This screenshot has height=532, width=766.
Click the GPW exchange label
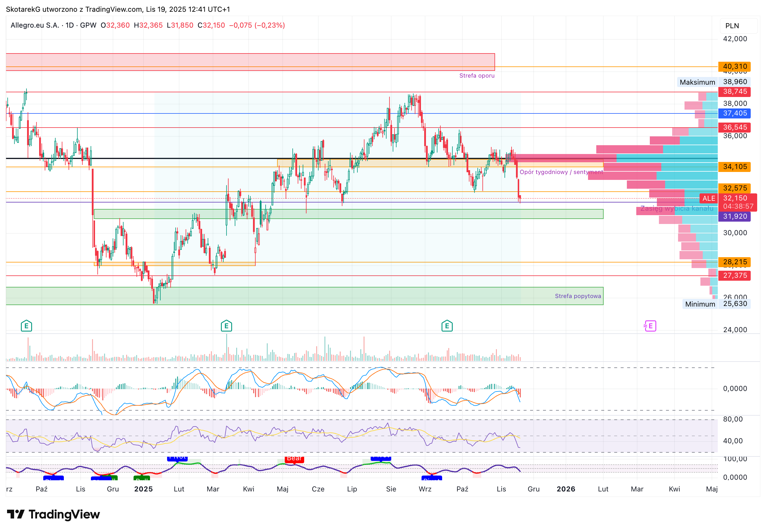pyautogui.click(x=88, y=25)
